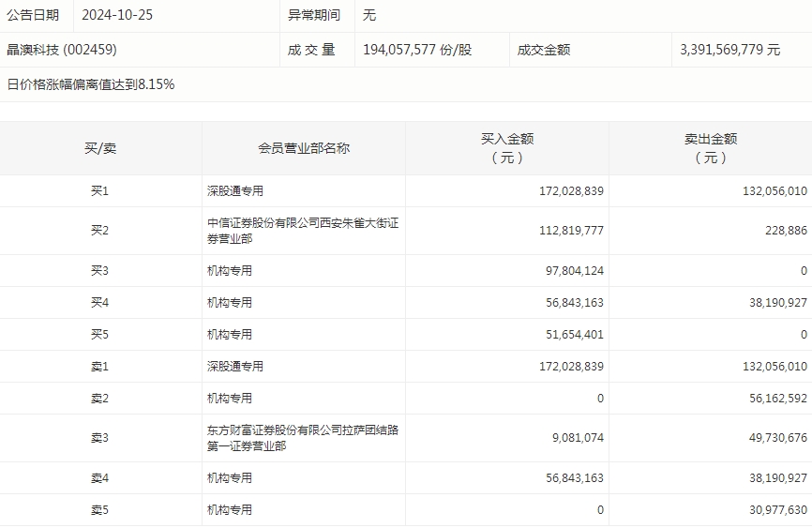Click the 成交金额 label
This screenshot has height=528, width=812.
tap(544, 50)
